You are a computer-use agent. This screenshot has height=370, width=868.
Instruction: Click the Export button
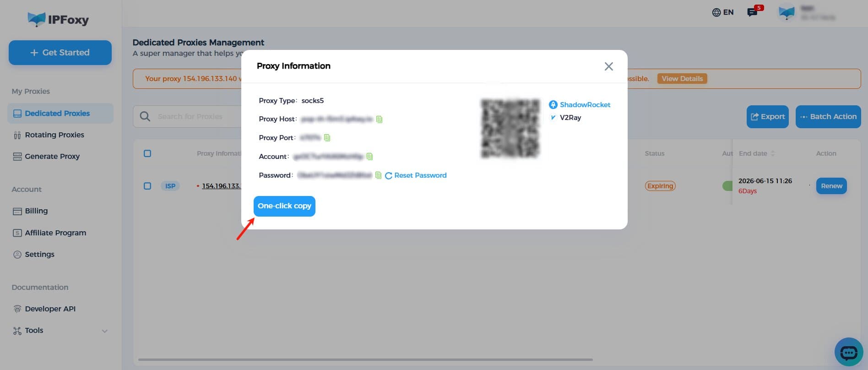point(768,117)
